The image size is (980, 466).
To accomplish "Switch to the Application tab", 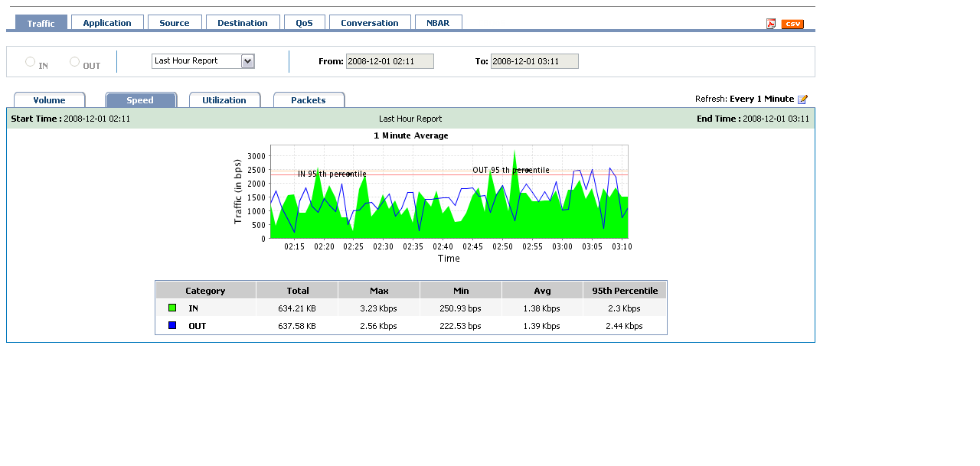I will click(x=107, y=23).
